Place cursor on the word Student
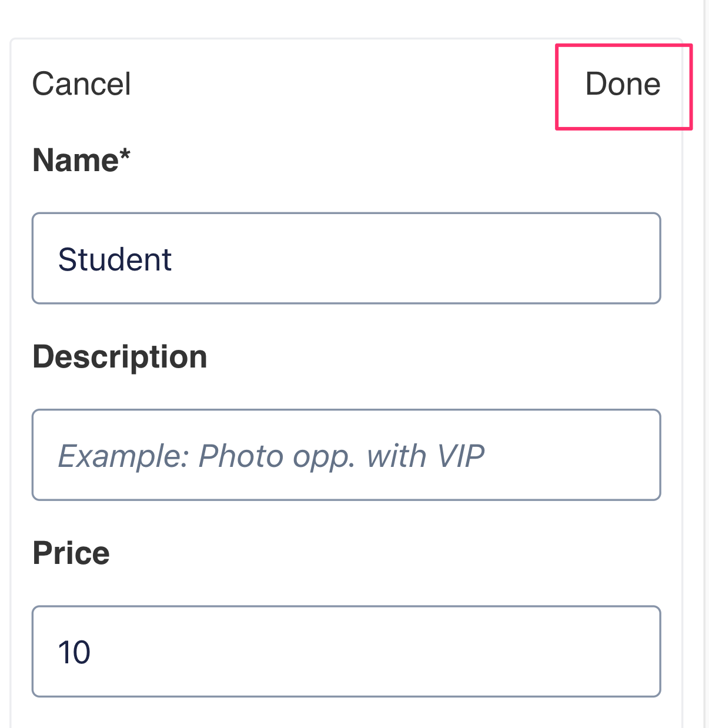The width and height of the screenshot is (709, 728). click(x=115, y=259)
